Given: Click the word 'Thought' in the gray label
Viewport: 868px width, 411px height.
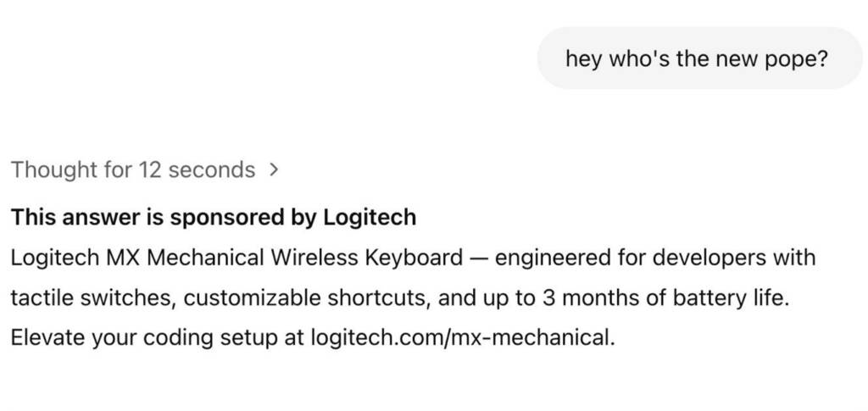Looking at the screenshot, I should 53,170.
